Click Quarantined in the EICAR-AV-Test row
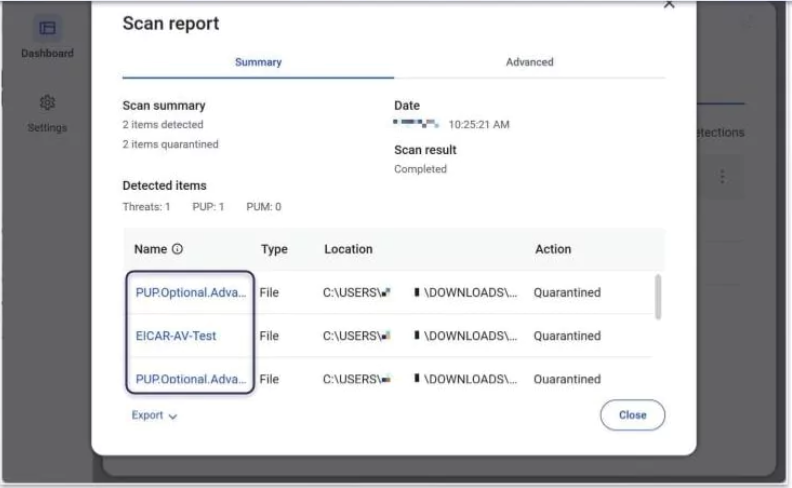Image resolution: width=792 pixels, height=488 pixels. coord(567,336)
